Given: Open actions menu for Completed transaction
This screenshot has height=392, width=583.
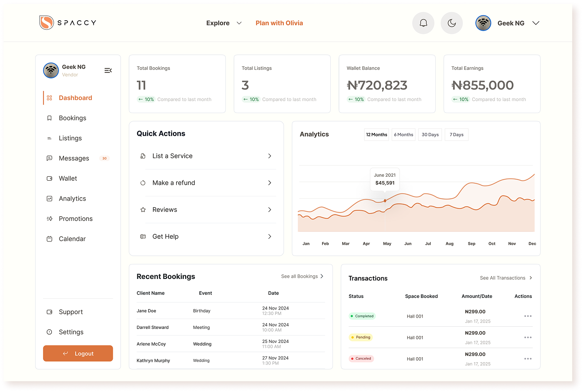Looking at the screenshot, I should coord(528,316).
